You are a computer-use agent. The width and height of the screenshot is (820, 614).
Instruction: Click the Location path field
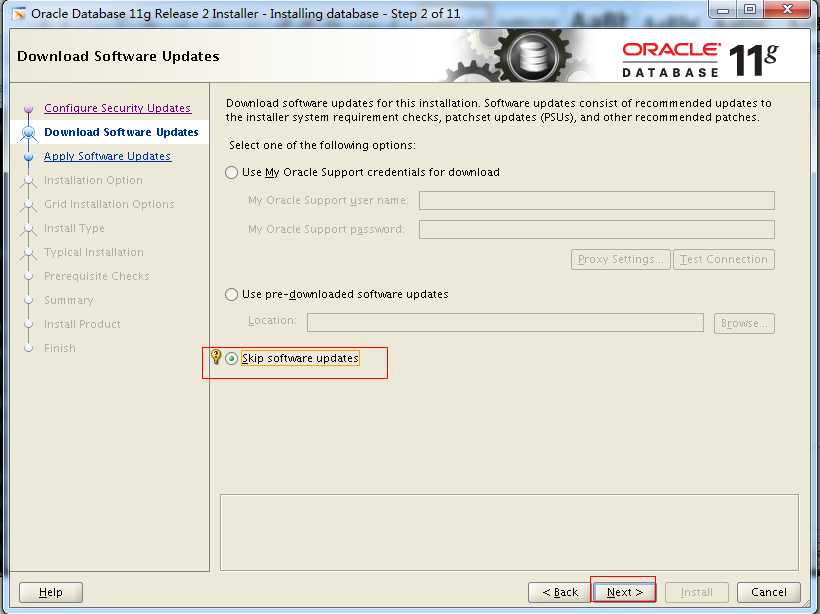coord(505,322)
